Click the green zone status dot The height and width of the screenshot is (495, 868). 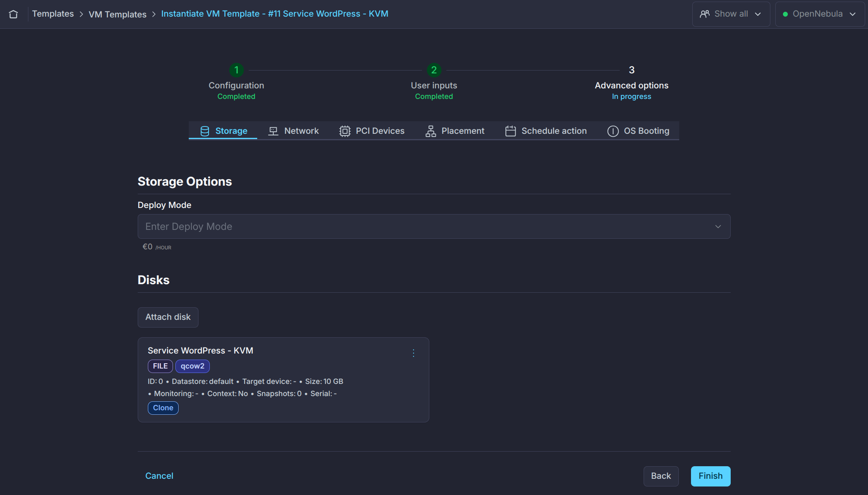pos(785,14)
